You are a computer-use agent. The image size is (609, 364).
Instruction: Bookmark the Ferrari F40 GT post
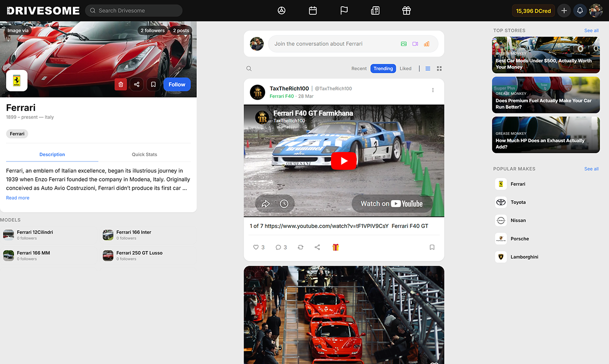coord(432,247)
